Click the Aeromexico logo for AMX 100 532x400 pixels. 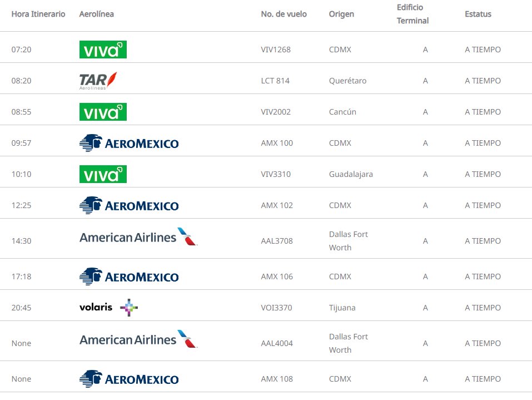point(129,143)
